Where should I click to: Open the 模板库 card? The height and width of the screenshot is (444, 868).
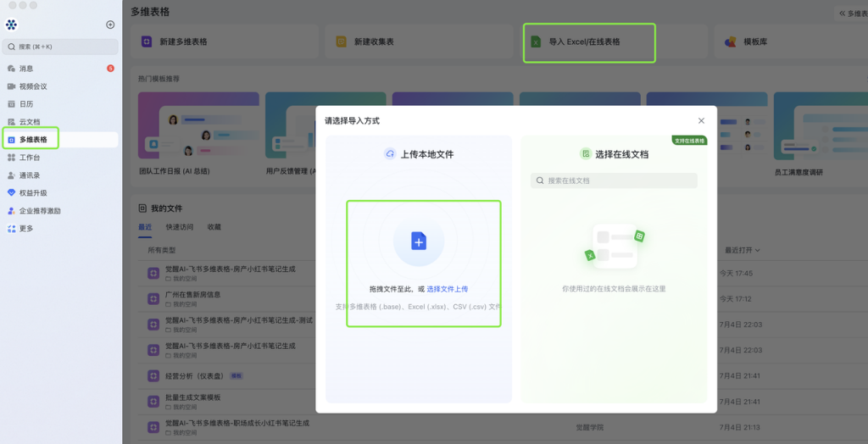(792, 42)
